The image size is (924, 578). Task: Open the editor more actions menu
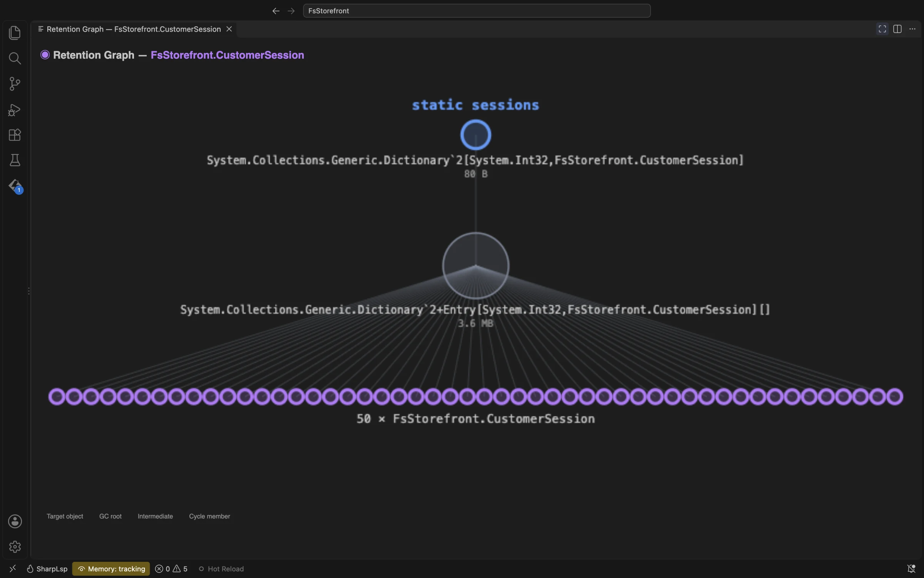pyautogui.click(x=912, y=29)
